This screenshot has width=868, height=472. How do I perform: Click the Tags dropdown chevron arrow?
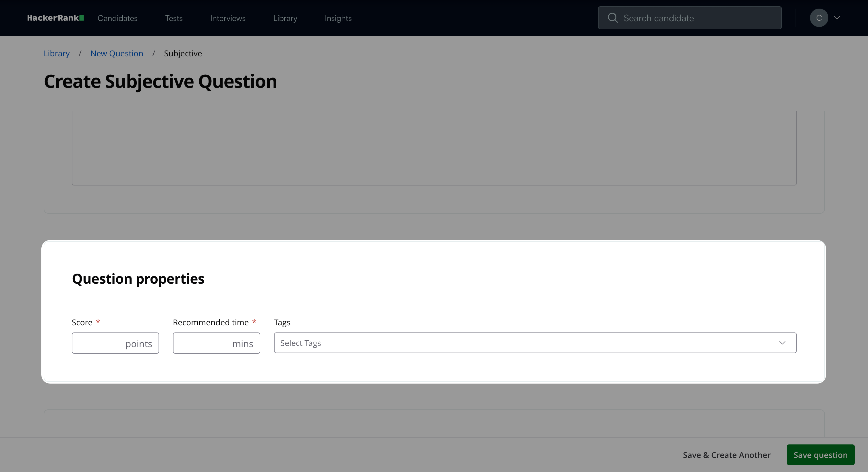[x=782, y=343]
